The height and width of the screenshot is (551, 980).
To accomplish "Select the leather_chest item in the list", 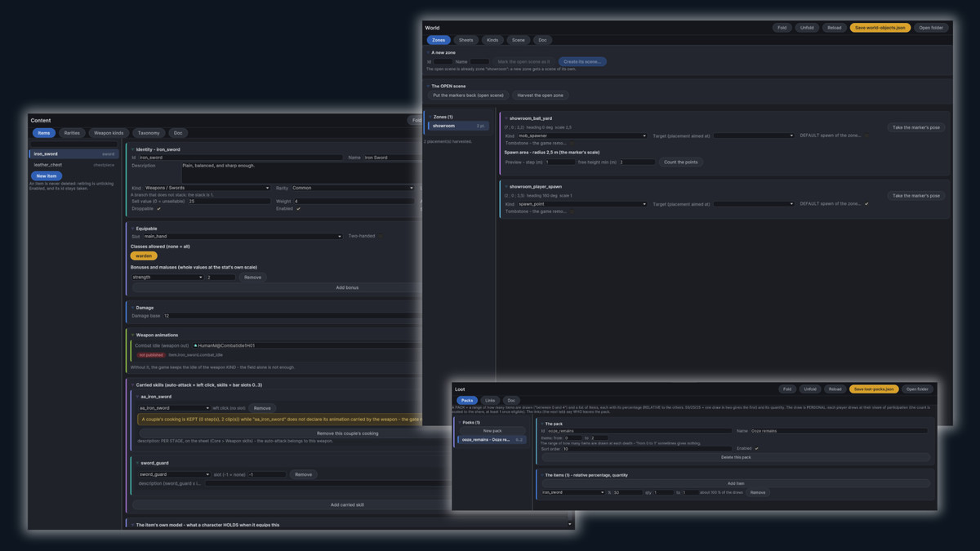I will [74, 165].
